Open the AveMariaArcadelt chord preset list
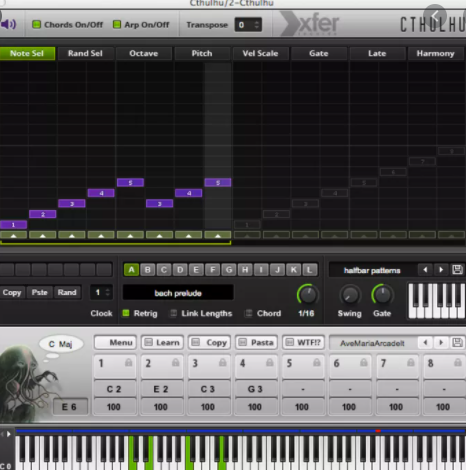 pos(373,343)
